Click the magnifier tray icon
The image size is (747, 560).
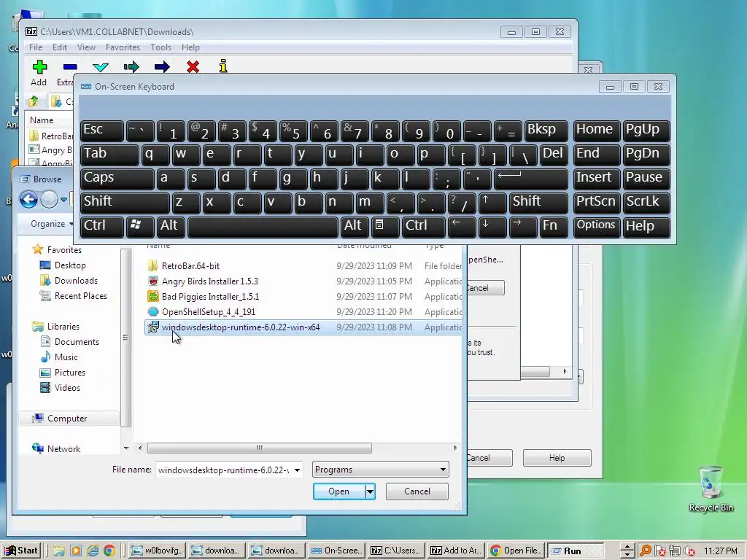[x=646, y=551]
